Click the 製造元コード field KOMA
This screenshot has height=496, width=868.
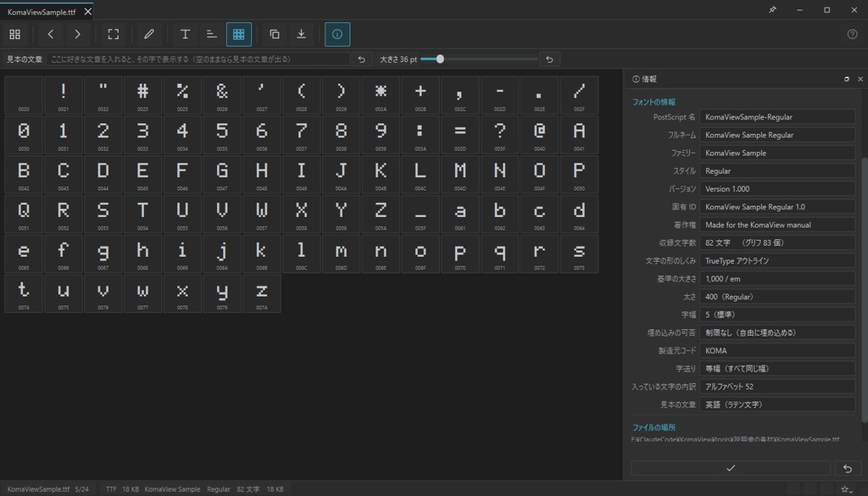pyautogui.click(x=777, y=350)
